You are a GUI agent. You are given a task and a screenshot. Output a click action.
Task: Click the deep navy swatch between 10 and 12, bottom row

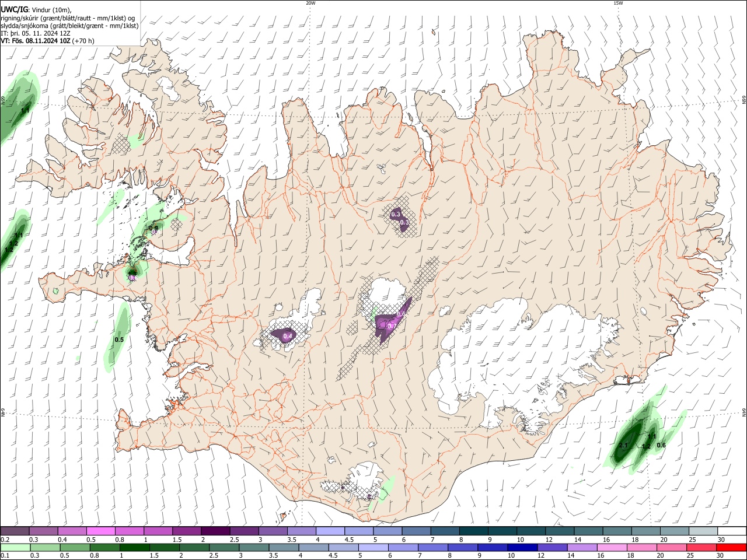click(522, 548)
